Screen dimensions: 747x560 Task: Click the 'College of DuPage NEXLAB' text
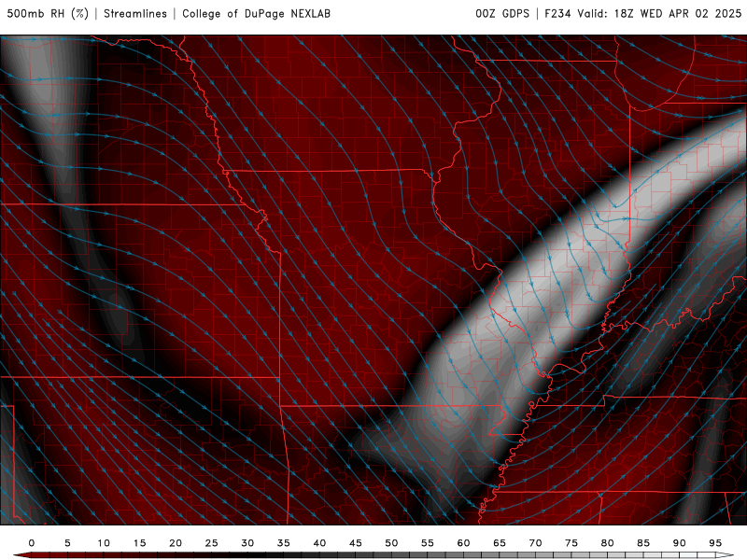[256, 14]
